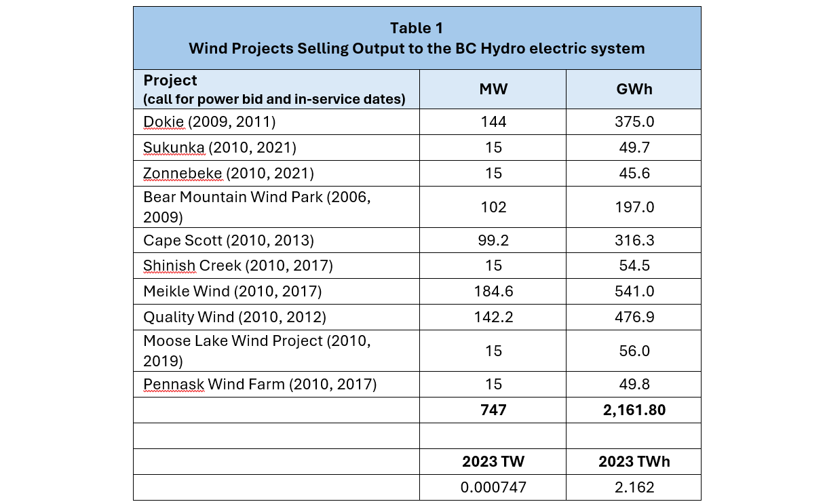Click the 56.0 GWh value
The image size is (825, 504).
[x=634, y=351]
